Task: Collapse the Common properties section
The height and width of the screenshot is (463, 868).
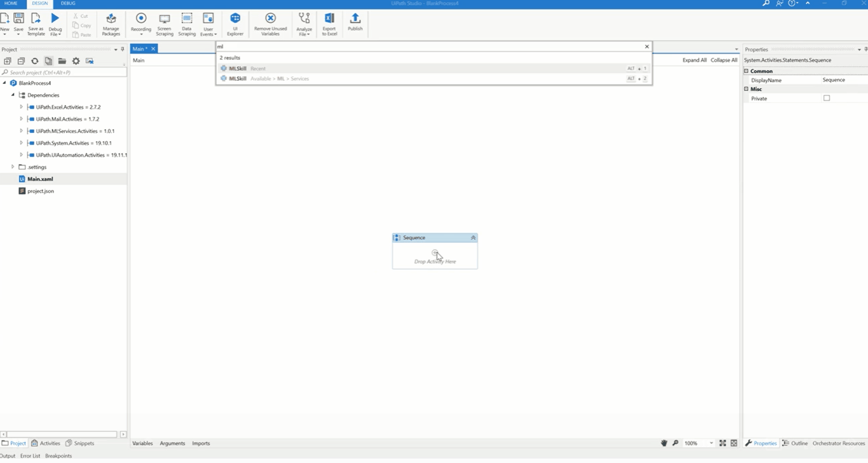Action: tap(747, 71)
